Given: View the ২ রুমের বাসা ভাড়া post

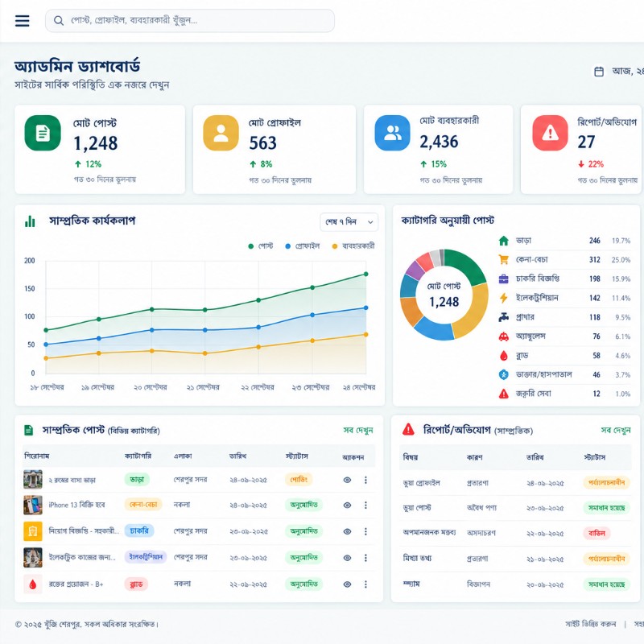Looking at the screenshot, I should (347, 480).
